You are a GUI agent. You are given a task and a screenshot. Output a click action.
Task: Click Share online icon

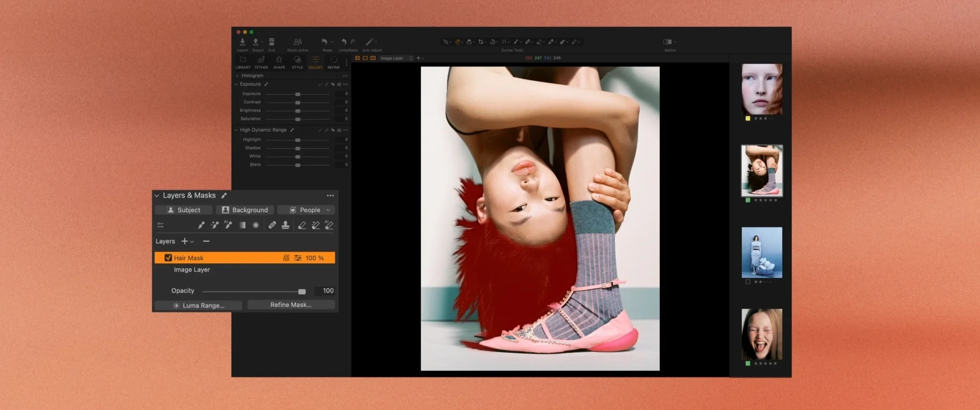(x=298, y=42)
